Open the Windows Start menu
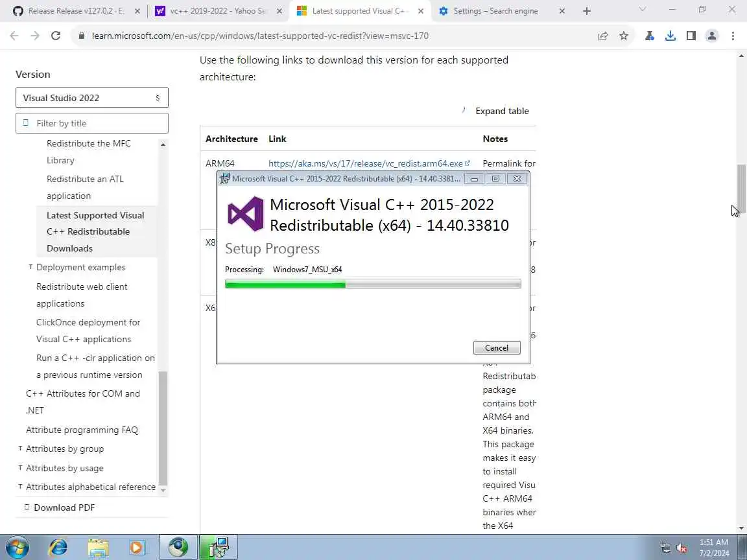The image size is (747, 560). click(17, 548)
